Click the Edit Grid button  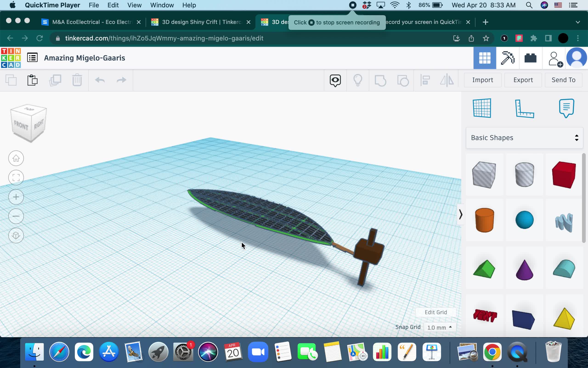(436, 312)
